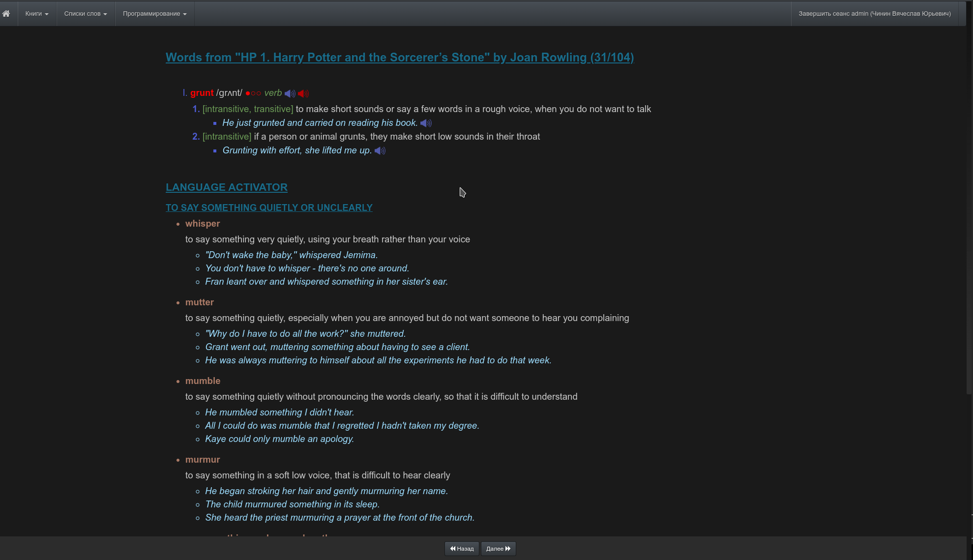Click the example 'You don't have to whisper'
This screenshot has width=973, height=560.
307,268
